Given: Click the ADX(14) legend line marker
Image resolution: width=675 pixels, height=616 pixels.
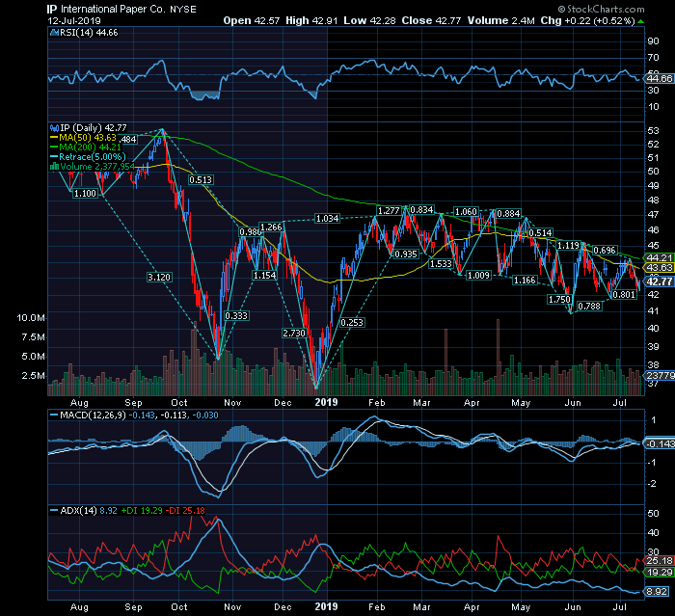Looking at the screenshot, I should click(54, 511).
